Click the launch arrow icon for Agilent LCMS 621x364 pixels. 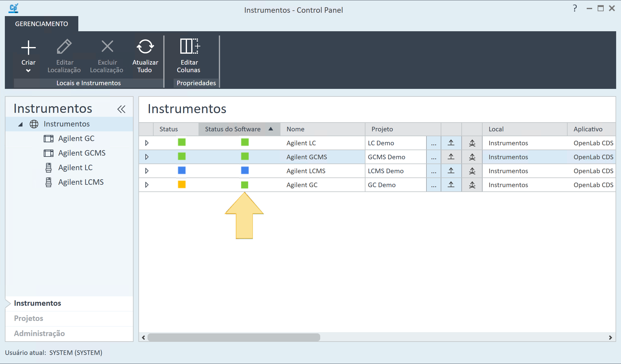coord(451,171)
